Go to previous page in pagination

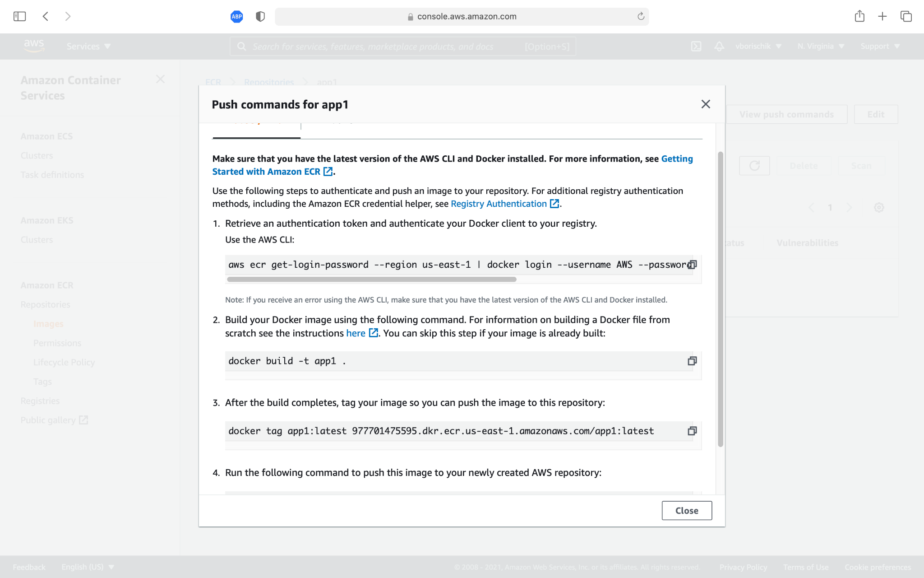point(811,208)
